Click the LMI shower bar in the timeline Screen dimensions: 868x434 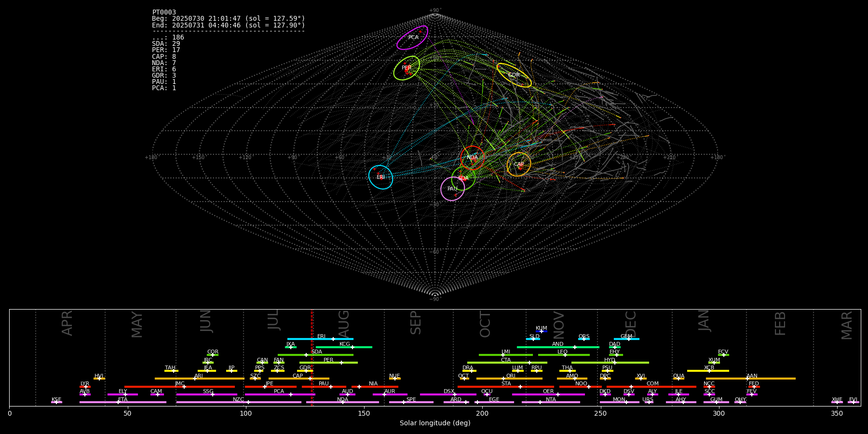tap(506, 355)
